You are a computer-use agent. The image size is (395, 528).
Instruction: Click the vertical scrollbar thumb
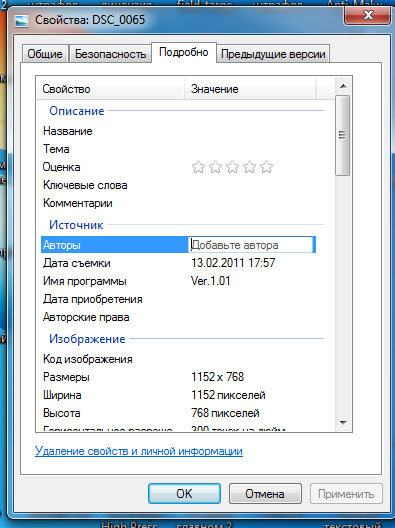(x=342, y=135)
